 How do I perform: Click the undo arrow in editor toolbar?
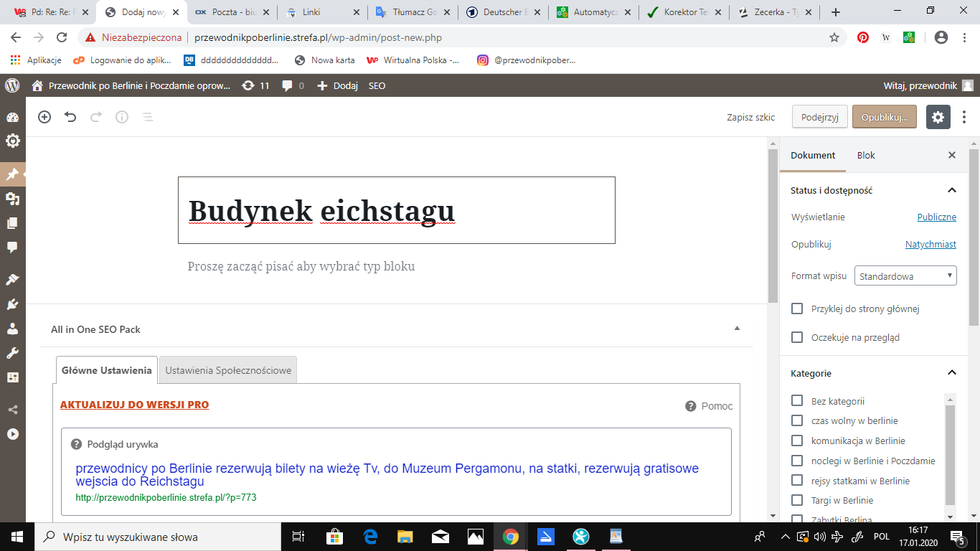point(70,117)
